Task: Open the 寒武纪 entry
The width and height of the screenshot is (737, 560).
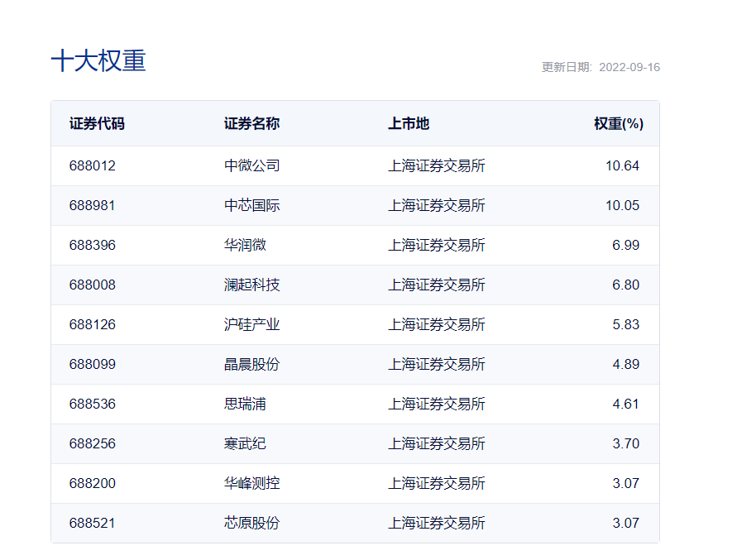Action: click(245, 443)
